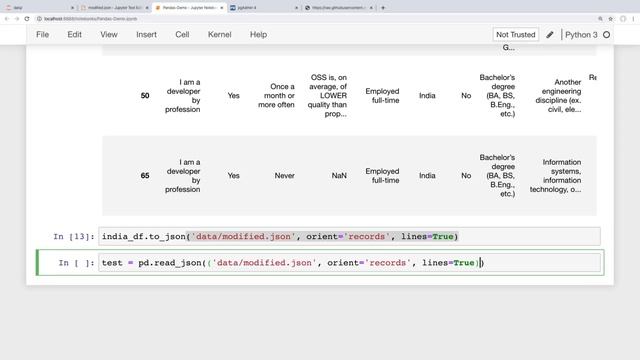Click the Python 3 kernel name
The width and height of the screenshot is (640, 360).
point(581,35)
